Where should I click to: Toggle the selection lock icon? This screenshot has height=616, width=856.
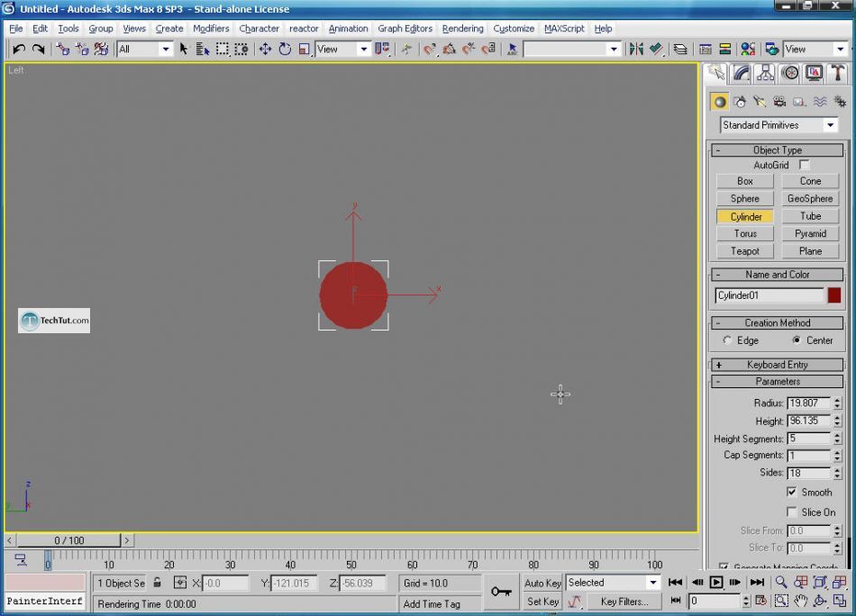tap(158, 583)
